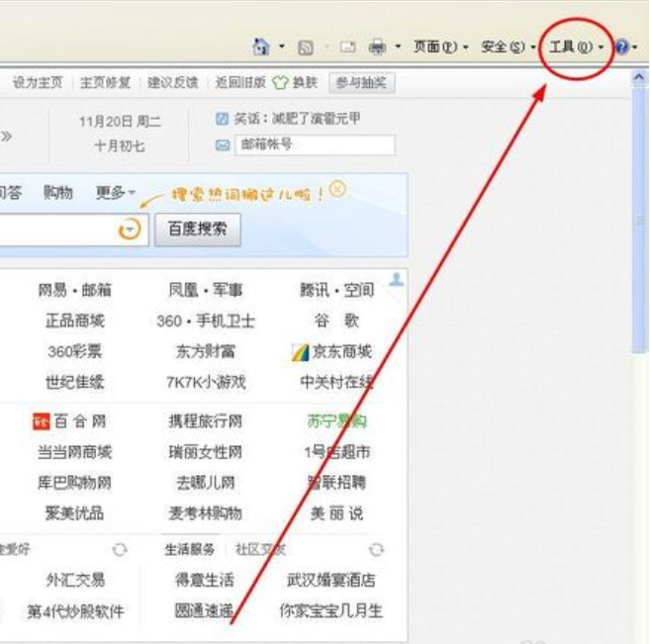The height and width of the screenshot is (644, 651).
Task: Click the Read Mail envelope icon
Action: (347, 46)
